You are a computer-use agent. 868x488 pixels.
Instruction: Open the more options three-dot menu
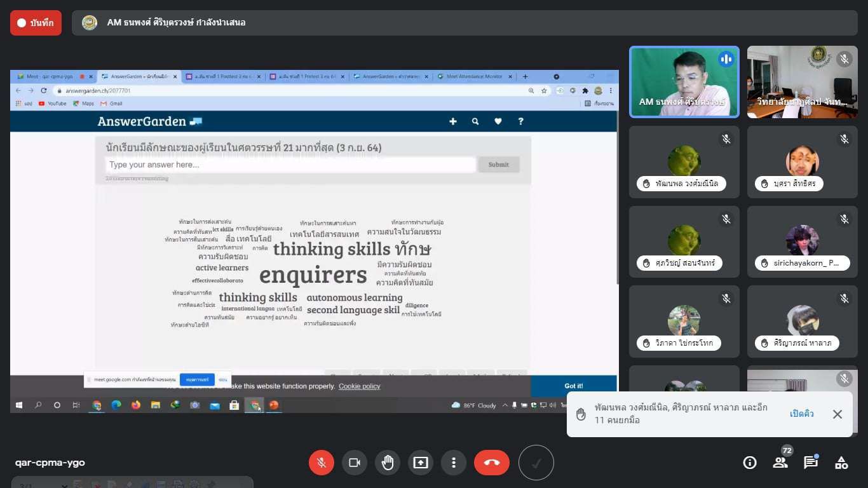tap(454, 463)
